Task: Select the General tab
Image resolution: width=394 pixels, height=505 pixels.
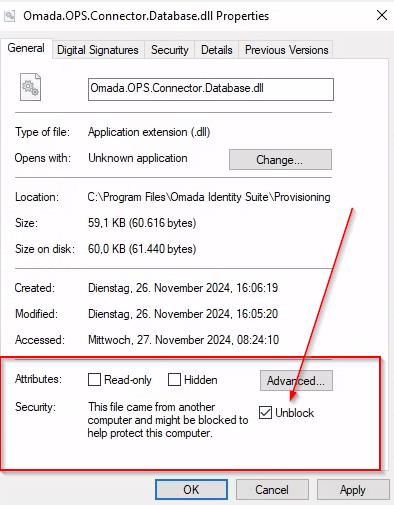Action: pos(26,49)
